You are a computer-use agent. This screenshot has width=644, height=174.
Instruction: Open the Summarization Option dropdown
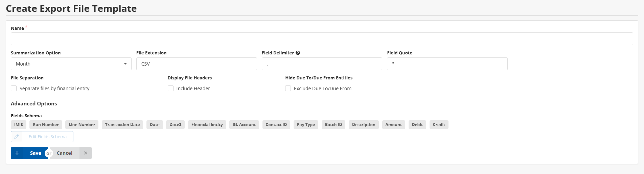(x=71, y=64)
